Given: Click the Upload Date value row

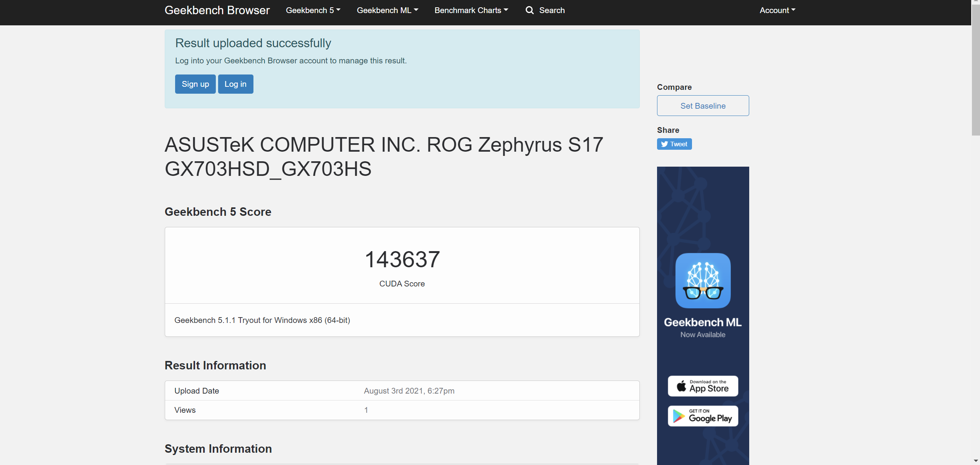Looking at the screenshot, I should click(409, 391).
